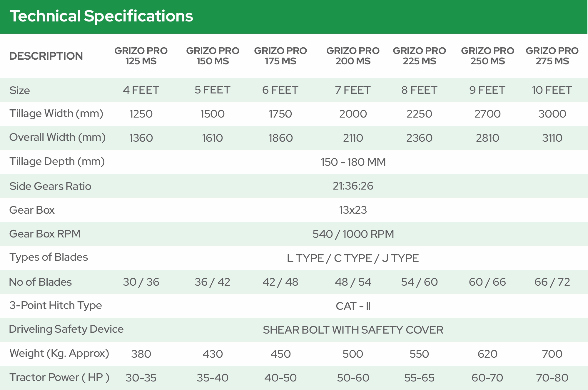
Task: Click tractor power value 40-50
Action: point(280,378)
